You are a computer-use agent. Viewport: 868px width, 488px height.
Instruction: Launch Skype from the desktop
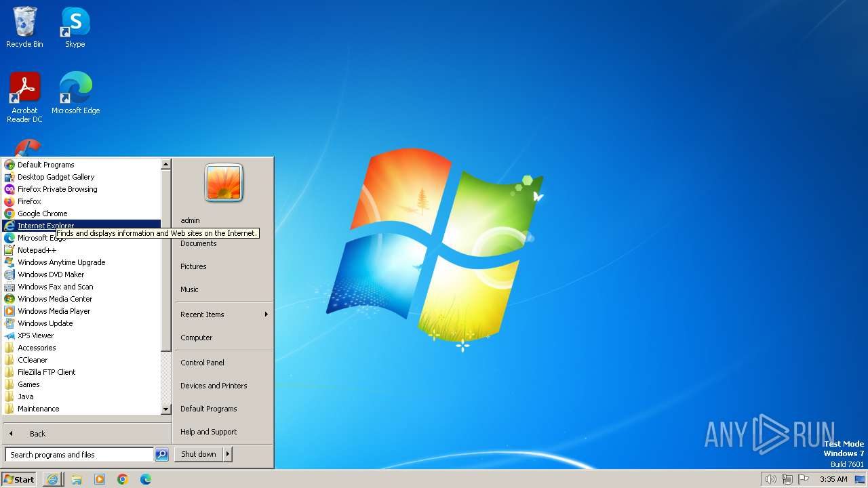75,28
